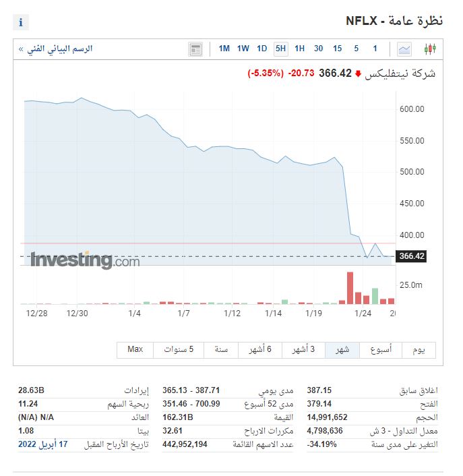Switch to the 5 سنوات range tab
Image resolution: width=463 pixels, height=476 pixels.
coord(179,349)
